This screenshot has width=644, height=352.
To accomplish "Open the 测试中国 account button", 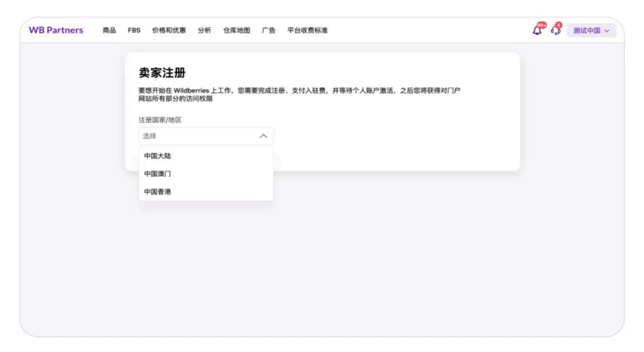I will pyautogui.click(x=591, y=30).
